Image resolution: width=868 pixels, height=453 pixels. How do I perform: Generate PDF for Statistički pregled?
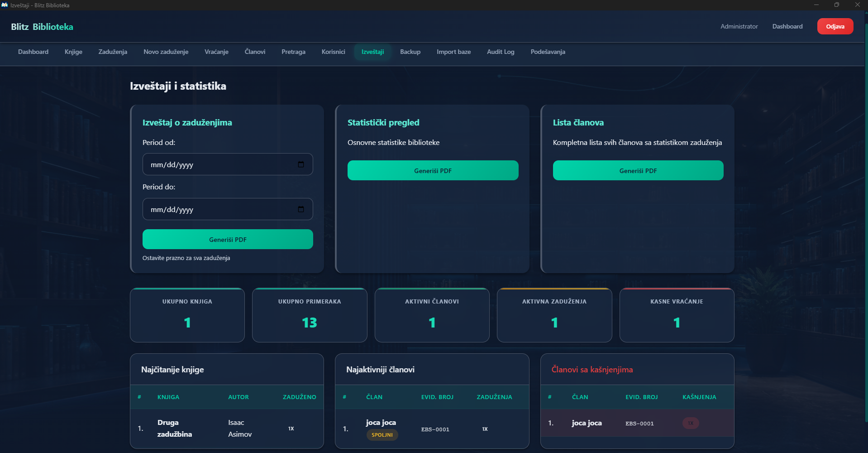(x=433, y=170)
